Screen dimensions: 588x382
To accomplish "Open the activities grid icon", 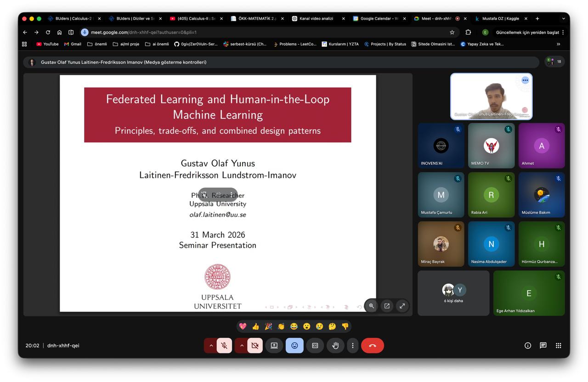I will (559, 345).
